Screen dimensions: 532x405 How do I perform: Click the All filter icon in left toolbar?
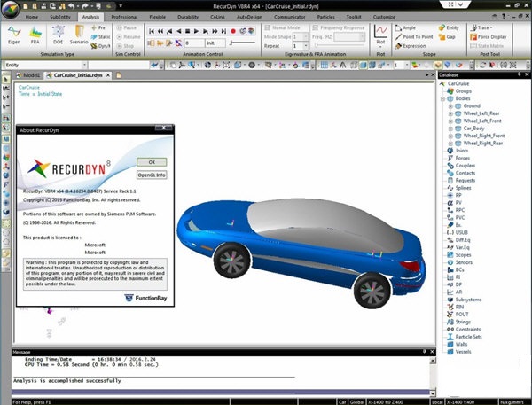tap(6, 139)
